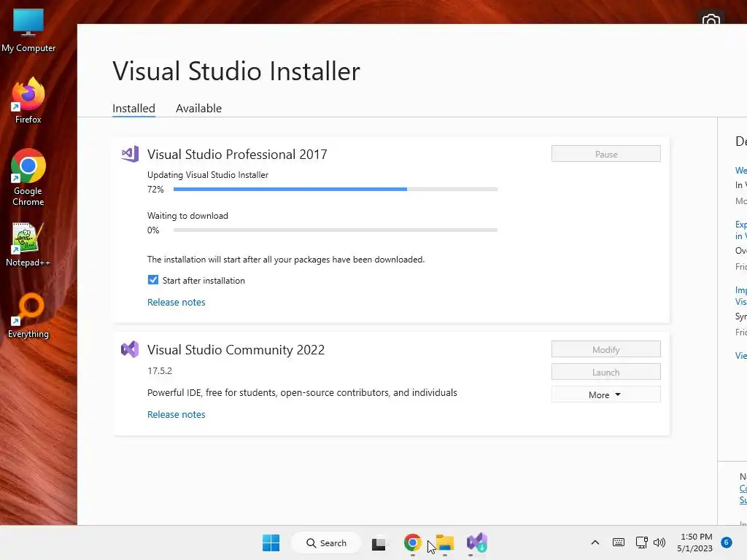Click Modify for Visual Studio Community 2022

tap(605, 349)
